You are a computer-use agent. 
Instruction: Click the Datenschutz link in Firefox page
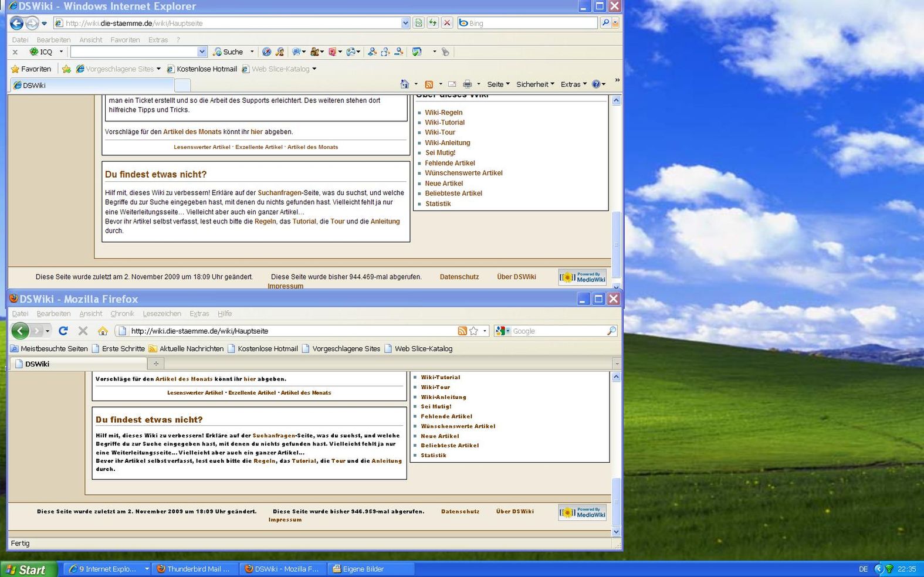[460, 511]
